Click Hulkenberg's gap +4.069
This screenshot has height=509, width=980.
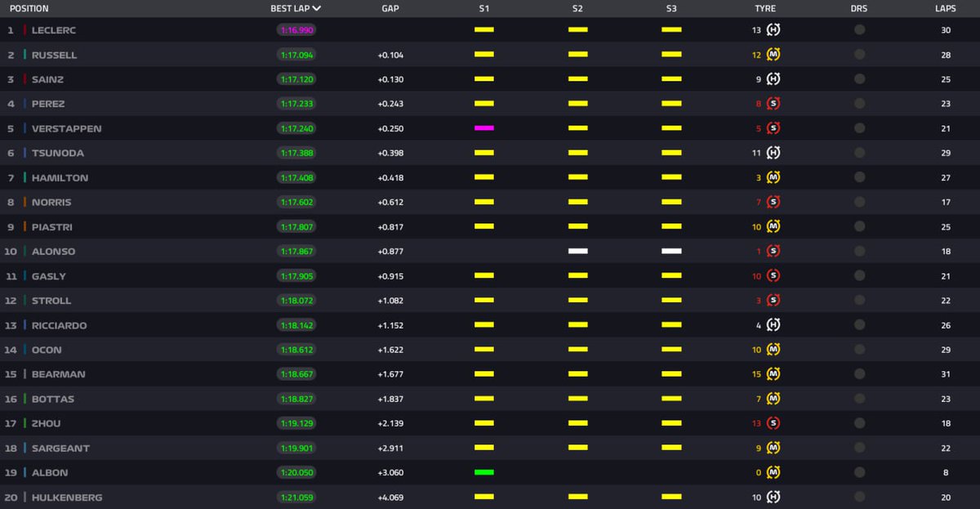tap(390, 497)
